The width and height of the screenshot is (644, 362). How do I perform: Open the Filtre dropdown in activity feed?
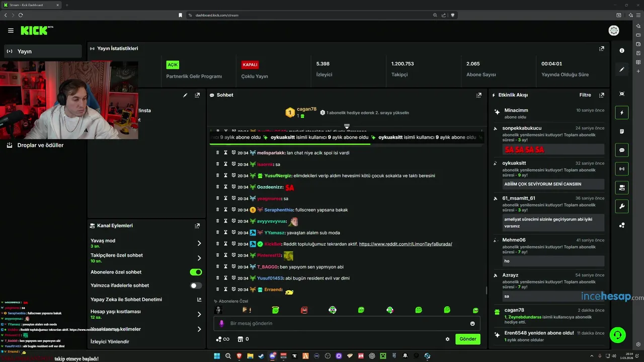click(585, 95)
